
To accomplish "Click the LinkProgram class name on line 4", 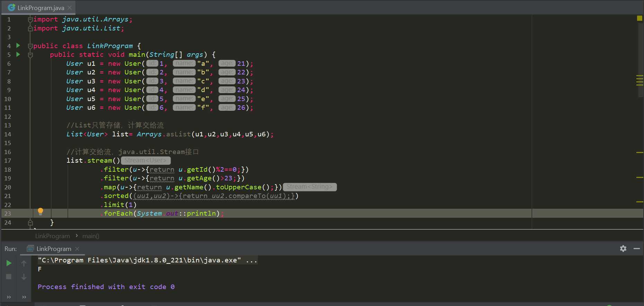I will coord(110,46).
